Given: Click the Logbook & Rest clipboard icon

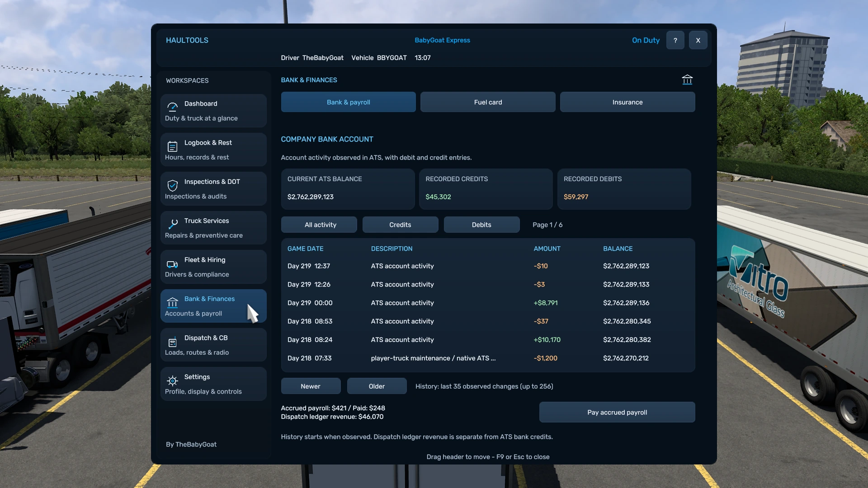Looking at the screenshot, I should (x=172, y=146).
